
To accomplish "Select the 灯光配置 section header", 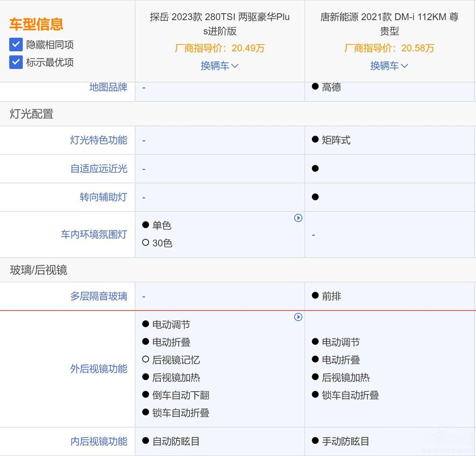I will [31, 114].
